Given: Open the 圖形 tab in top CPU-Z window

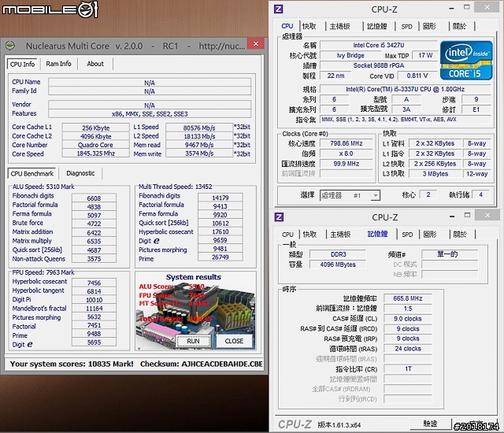Looking at the screenshot, I should (x=429, y=26).
